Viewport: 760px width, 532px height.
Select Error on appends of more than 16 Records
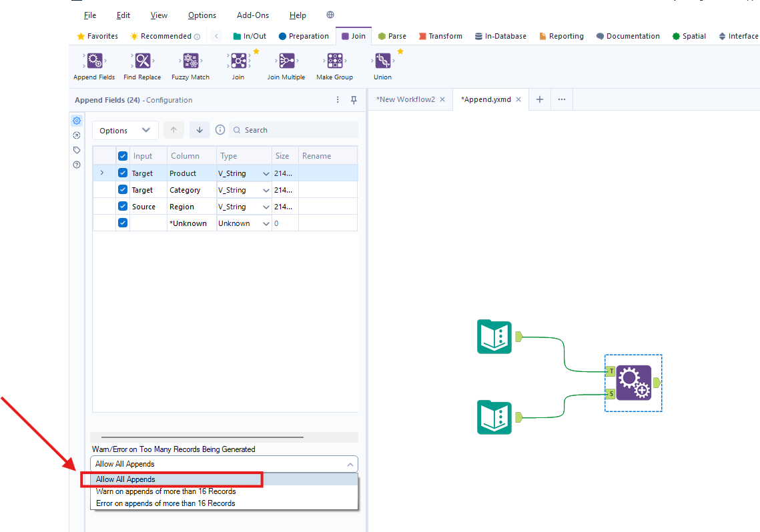[x=165, y=503]
